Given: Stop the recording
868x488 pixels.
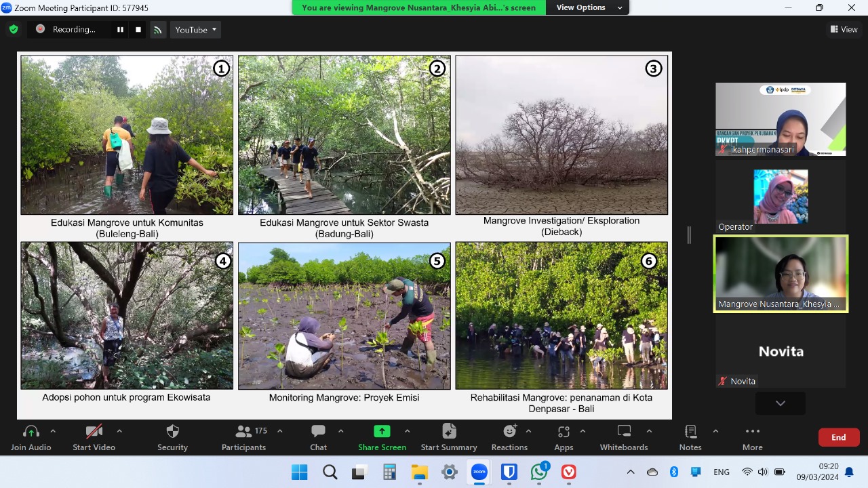Looking at the screenshot, I should pyautogui.click(x=138, y=30).
